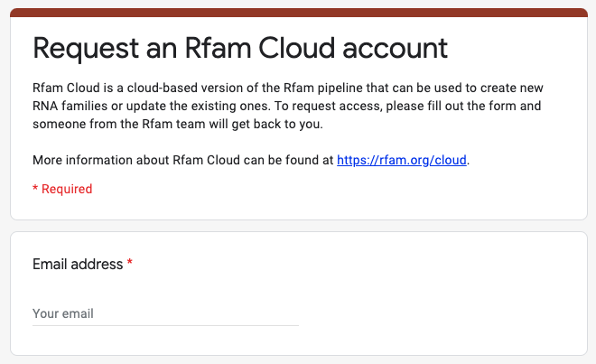596x364 pixels.
Task: Click the red * Required notice
Action: (62, 189)
